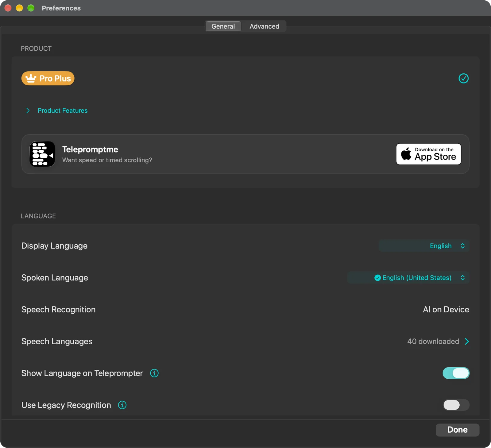This screenshot has height=448, width=491.
Task: Click the Speech Languages label
Action: point(57,342)
